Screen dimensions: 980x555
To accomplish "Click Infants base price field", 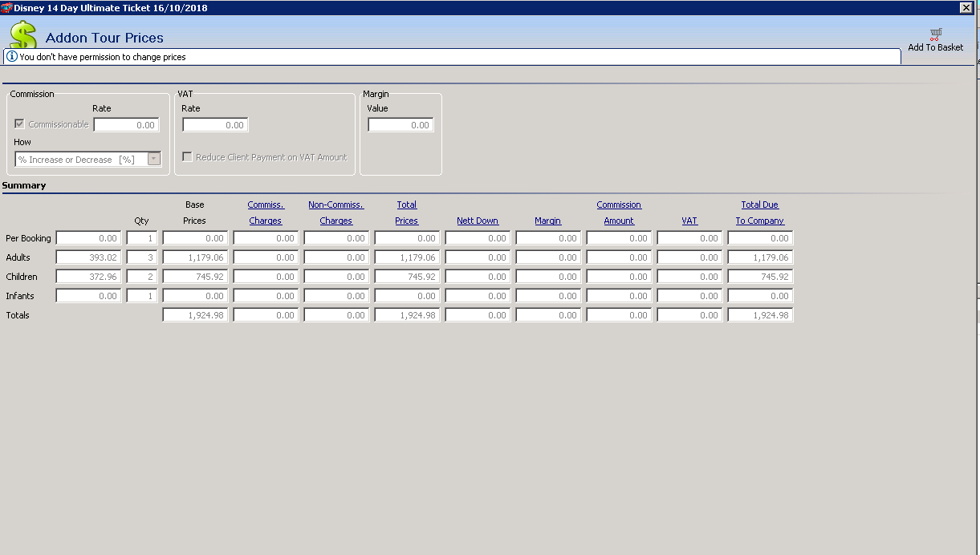I will coord(195,296).
